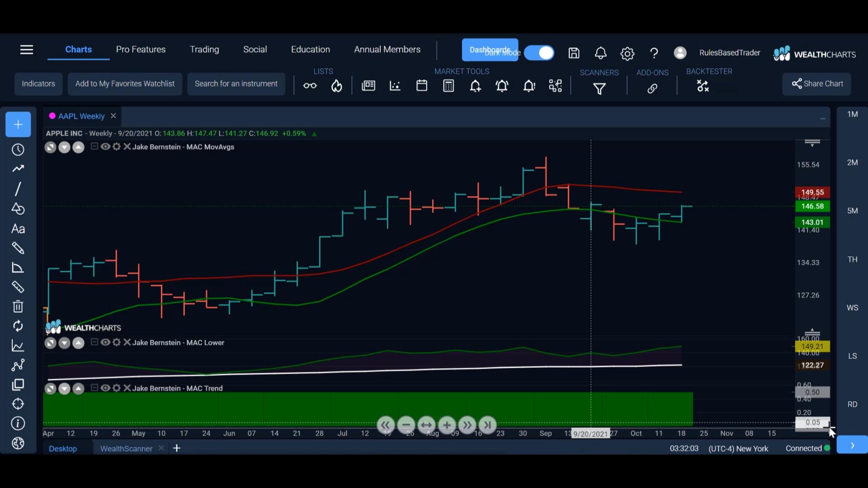Move MAC MovAvgs panel up arrow
Screen dimensions: 868x488
[x=78, y=147]
